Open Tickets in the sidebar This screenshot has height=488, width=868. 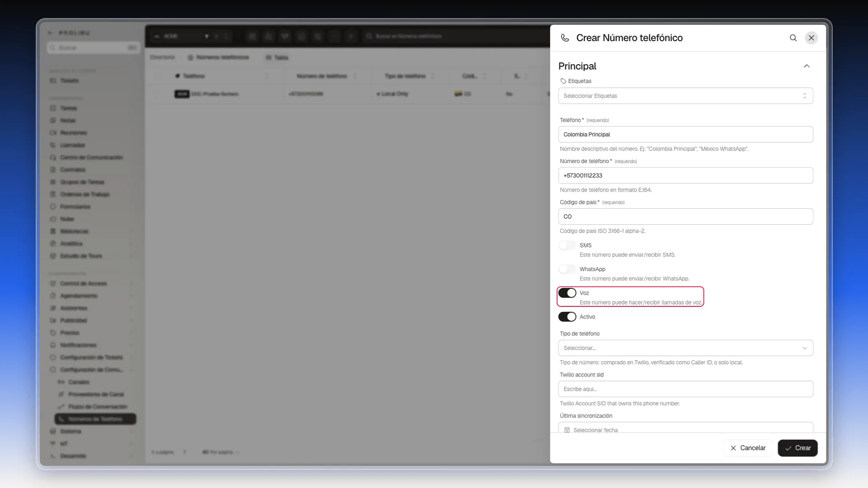click(x=69, y=80)
